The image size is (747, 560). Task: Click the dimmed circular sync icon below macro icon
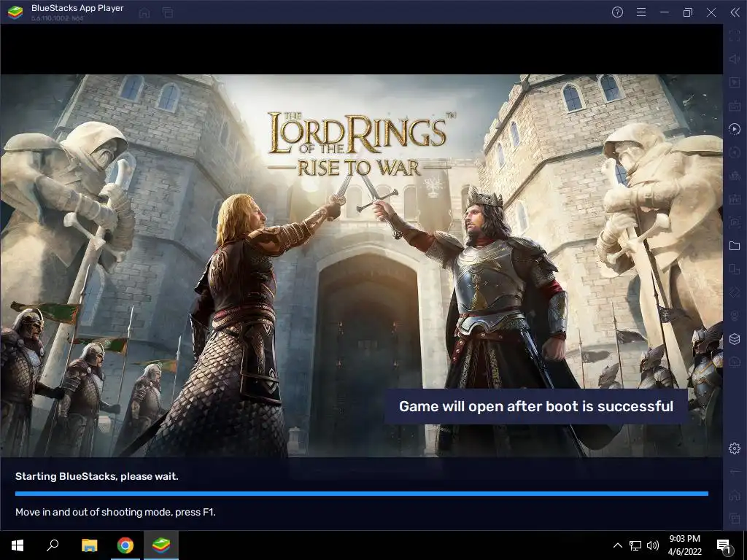(x=735, y=152)
